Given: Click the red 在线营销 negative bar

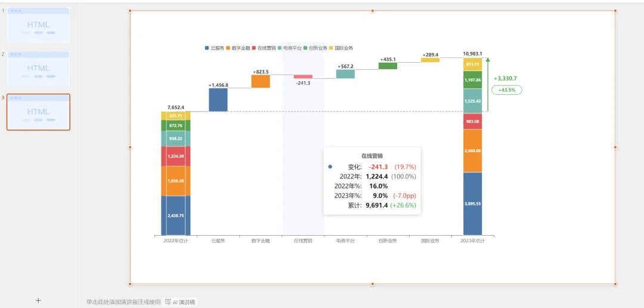Looking at the screenshot, I should (303, 76).
